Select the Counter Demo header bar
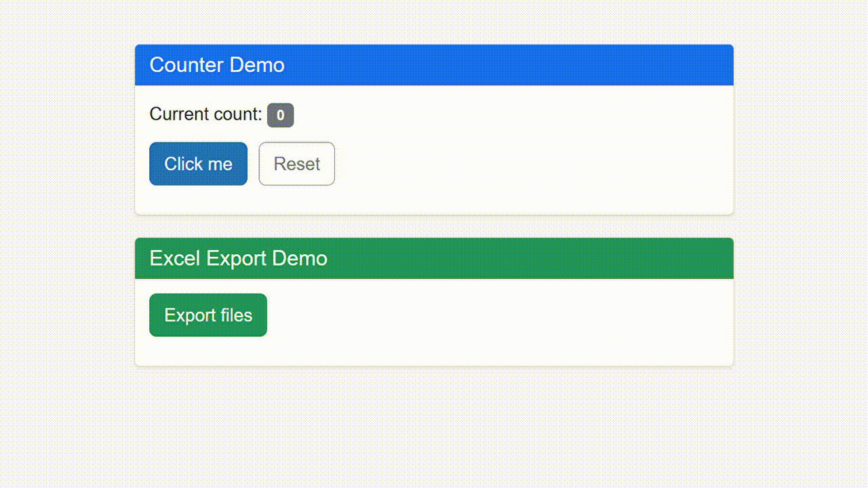The width and height of the screenshot is (868, 488). pyautogui.click(x=434, y=64)
